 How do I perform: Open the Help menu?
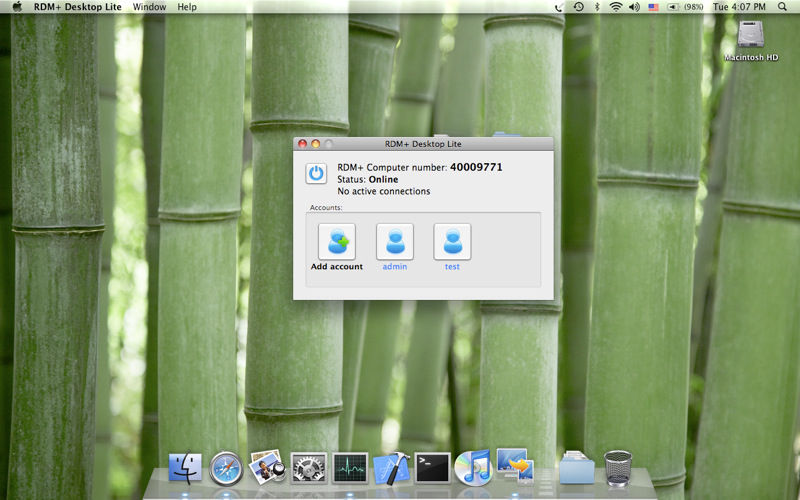[187, 7]
